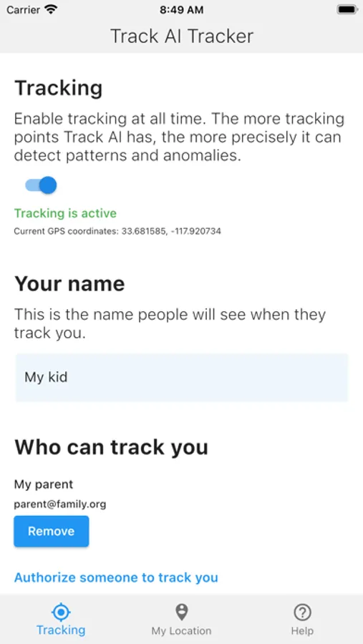Switch to the "My Location" tab label

181,631
